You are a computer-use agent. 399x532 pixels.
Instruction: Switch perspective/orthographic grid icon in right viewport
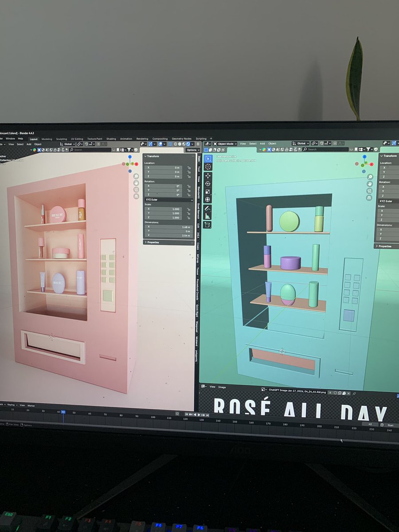pos(369,197)
